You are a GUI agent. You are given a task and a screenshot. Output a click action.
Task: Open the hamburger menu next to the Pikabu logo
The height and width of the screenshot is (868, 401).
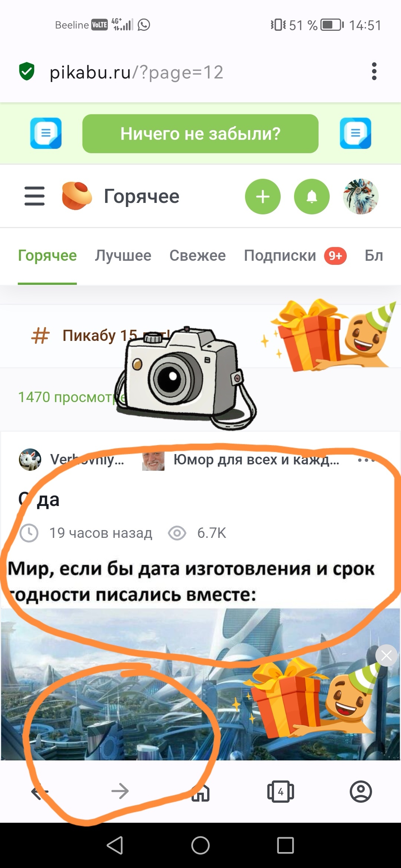pos(35,196)
